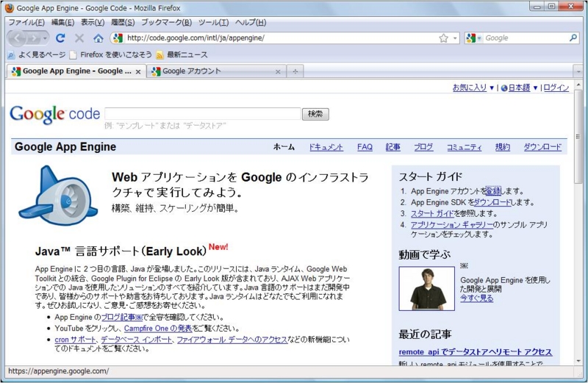Open the ファイル(F) menu

click(x=26, y=23)
